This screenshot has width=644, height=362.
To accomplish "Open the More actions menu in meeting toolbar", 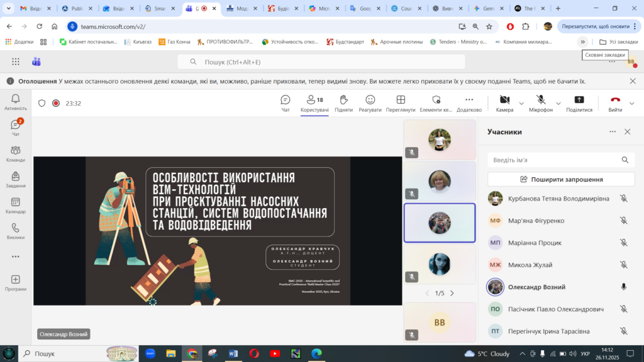I will [x=469, y=103].
